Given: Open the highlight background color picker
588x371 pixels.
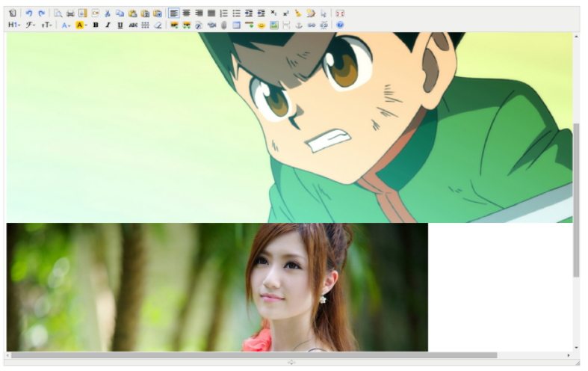Looking at the screenshot, I should point(81,25).
